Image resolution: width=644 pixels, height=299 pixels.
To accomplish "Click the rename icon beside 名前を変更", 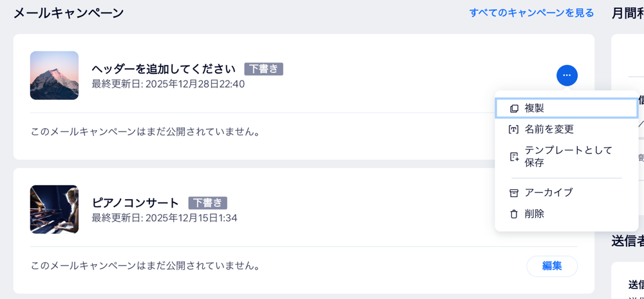I will 514,129.
